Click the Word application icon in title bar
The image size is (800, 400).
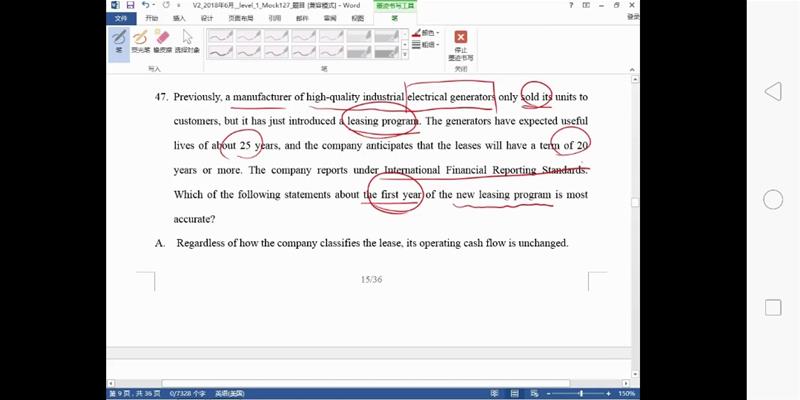pyautogui.click(x=115, y=5)
